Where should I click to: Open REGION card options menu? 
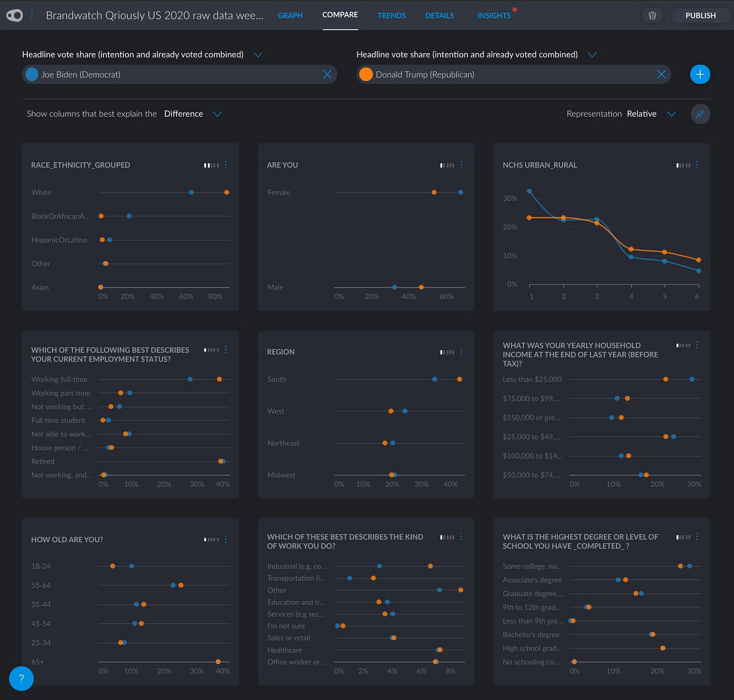461,352
